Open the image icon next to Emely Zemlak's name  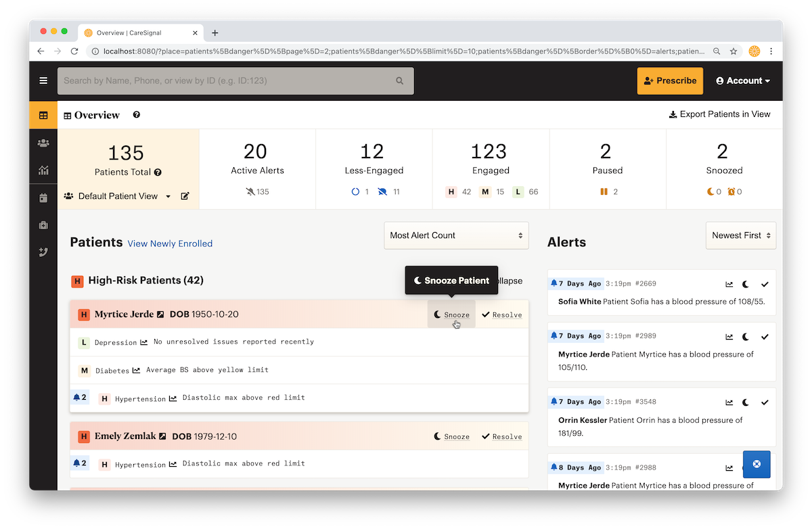(162, 436)
